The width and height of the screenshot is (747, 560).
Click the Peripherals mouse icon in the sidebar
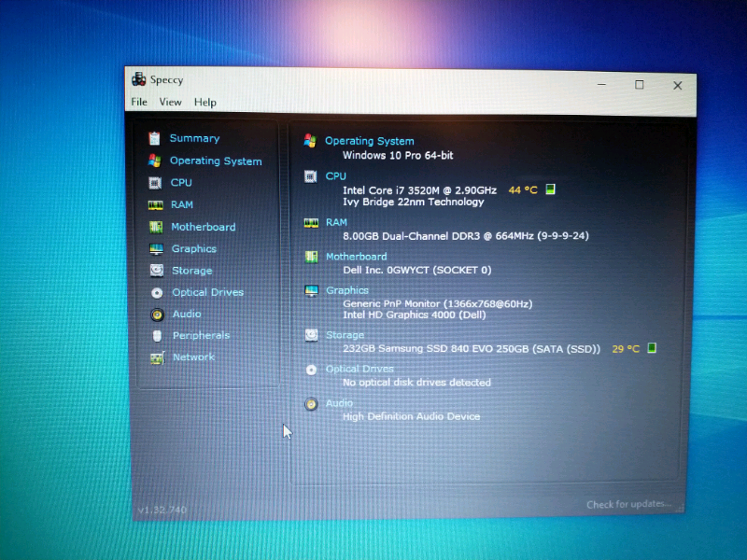pos(157,336)
